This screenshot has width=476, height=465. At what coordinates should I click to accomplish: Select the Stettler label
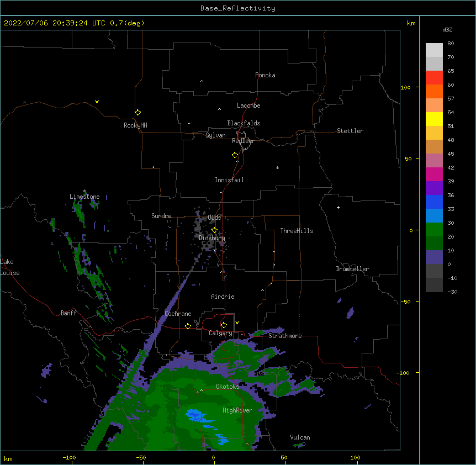(x=350, y=131)
